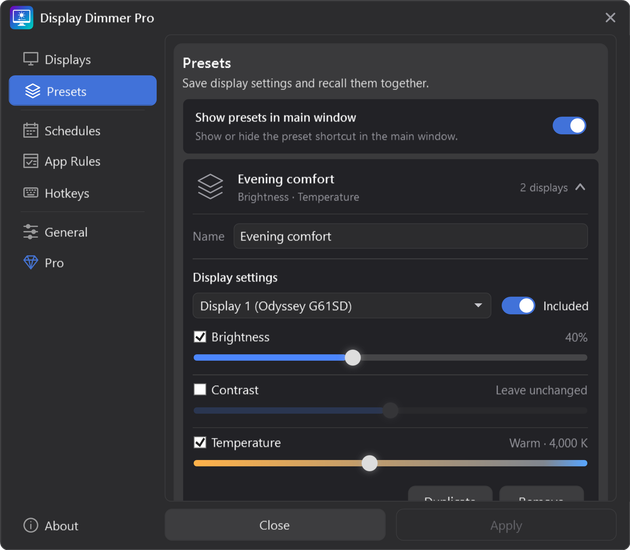Click the '40%' brightness value
This screenshot has width=630, height=550.
(576, 337)
